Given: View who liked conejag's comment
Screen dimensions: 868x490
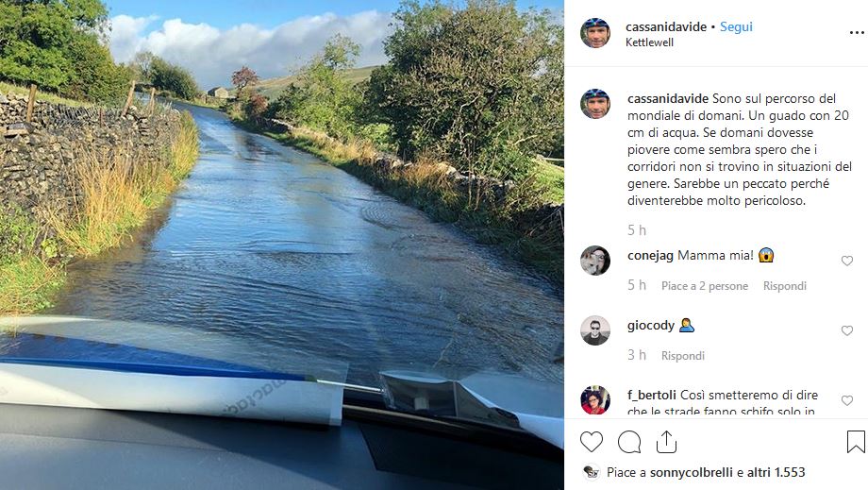Looking at the screenshot, I should tap(704, 286).
